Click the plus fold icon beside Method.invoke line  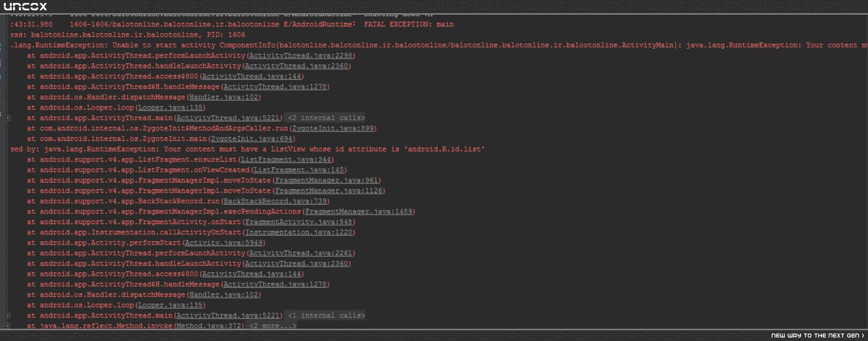[8, 326]
